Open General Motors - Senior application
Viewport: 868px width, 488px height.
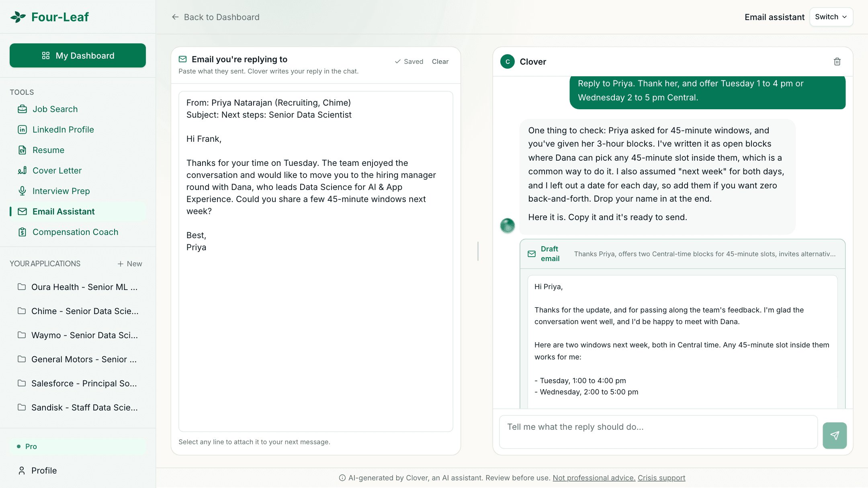(x=78, y=359)
